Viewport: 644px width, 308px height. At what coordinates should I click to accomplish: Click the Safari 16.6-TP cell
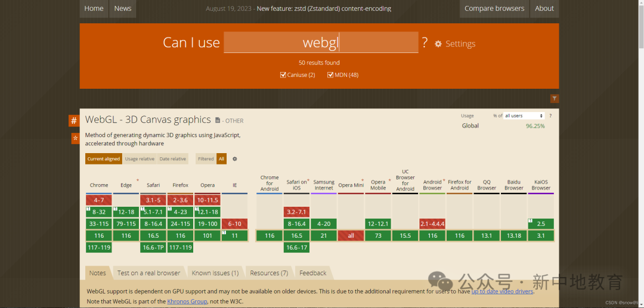(153, 248)
